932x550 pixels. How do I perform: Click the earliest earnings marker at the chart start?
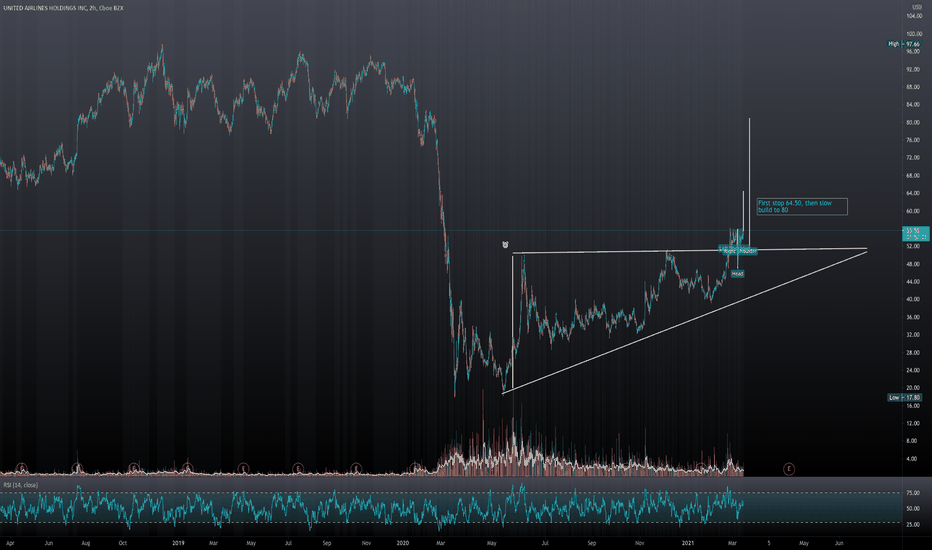[x=22, y=469]
